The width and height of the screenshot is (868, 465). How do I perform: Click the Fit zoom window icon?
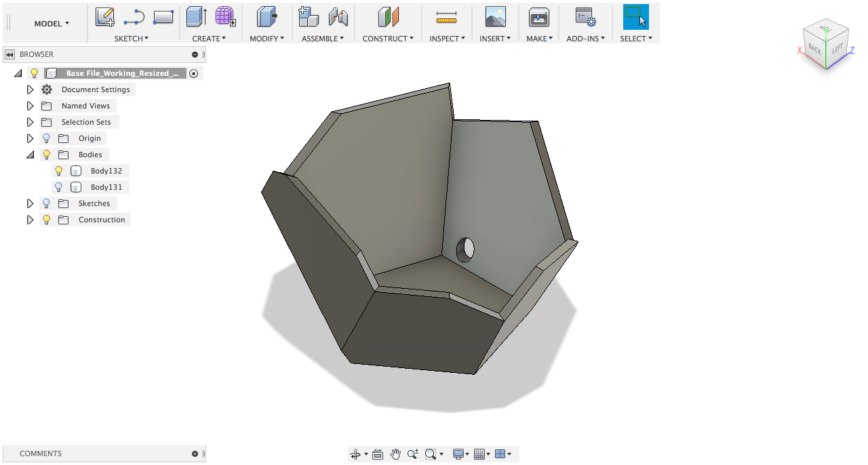(431, 454)
